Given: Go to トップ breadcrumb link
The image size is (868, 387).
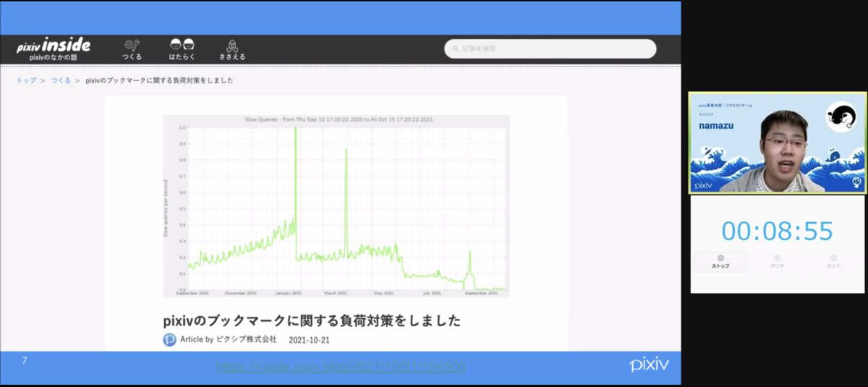Looking at the screenshot, I should pos(26,80).
